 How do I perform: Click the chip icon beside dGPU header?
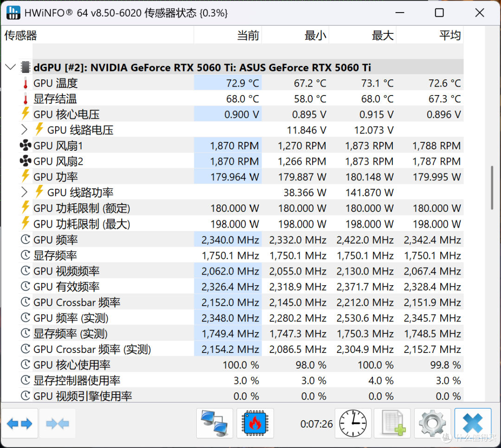[26, 67]
